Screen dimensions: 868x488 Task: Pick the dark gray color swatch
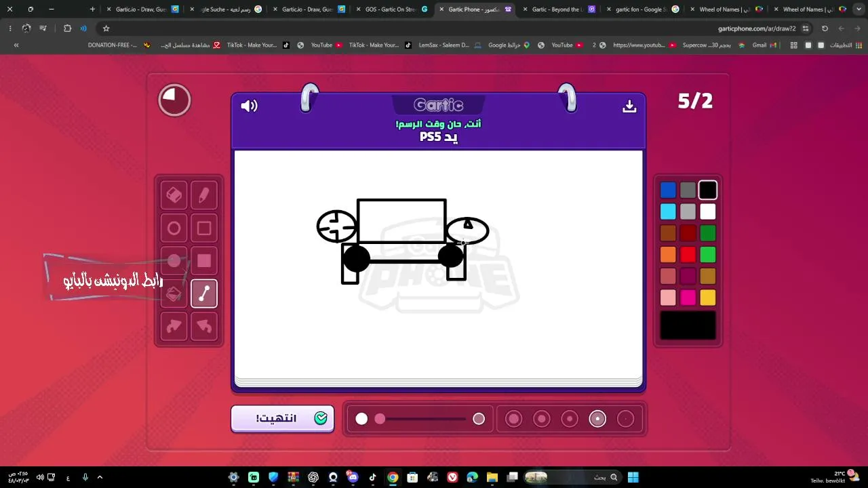(688, 190)
